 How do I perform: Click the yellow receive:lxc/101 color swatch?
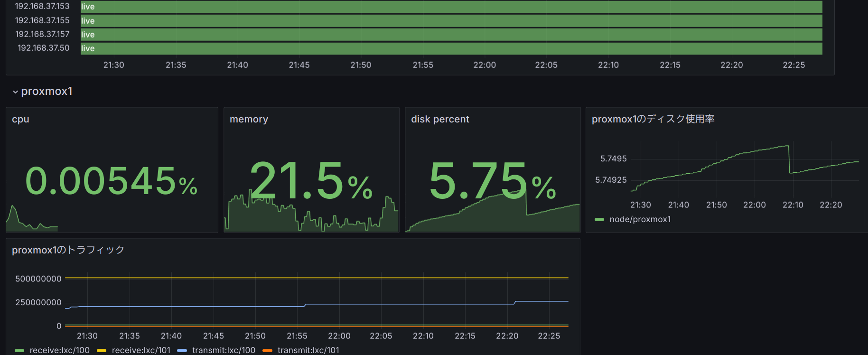click(102, 351)
